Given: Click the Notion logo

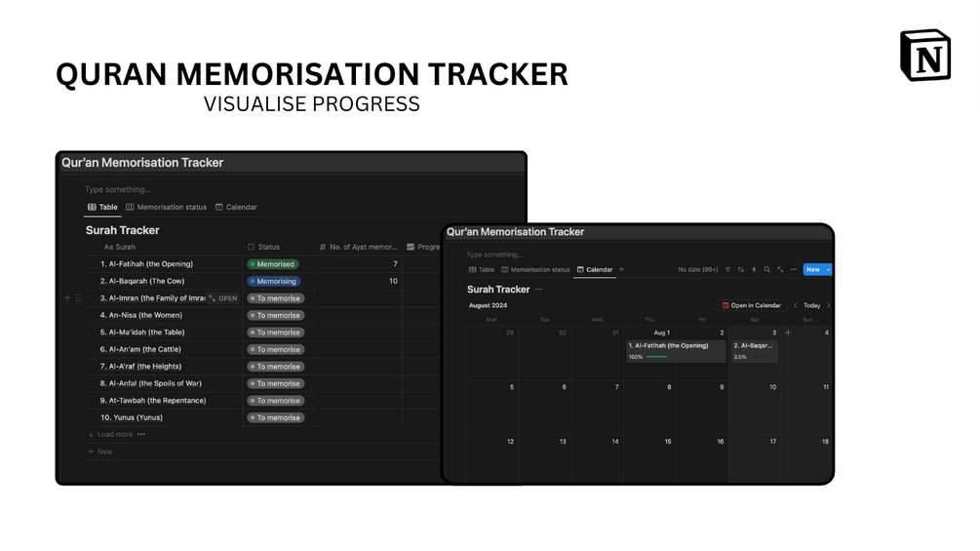Looking at the screenshot, I should [x=925, y=55].
